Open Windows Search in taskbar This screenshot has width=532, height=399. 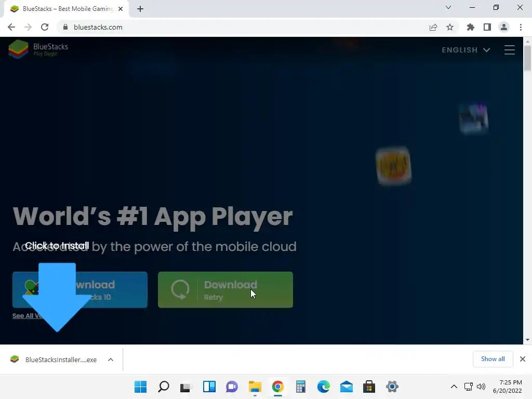tap(164, 387)
